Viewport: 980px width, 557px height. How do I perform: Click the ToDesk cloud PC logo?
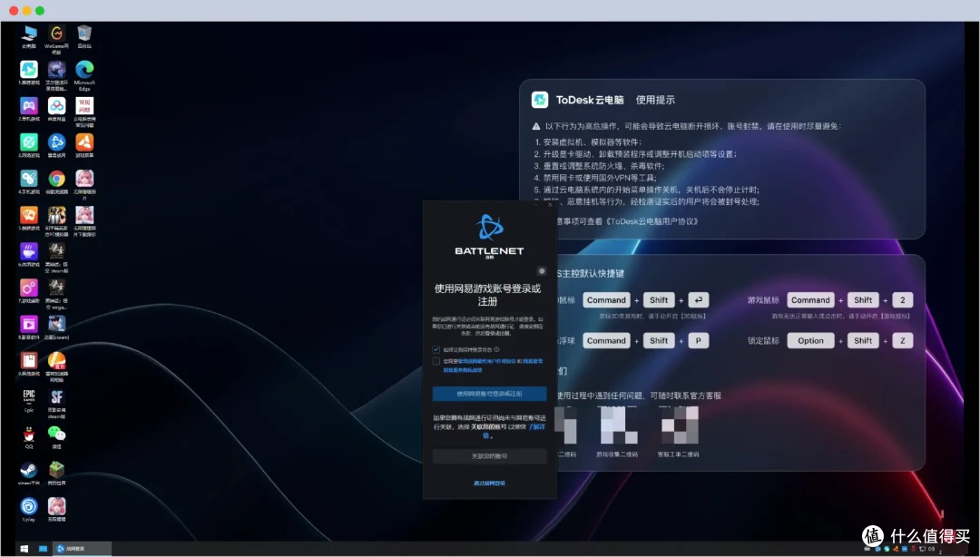click(x=540, y=100)
